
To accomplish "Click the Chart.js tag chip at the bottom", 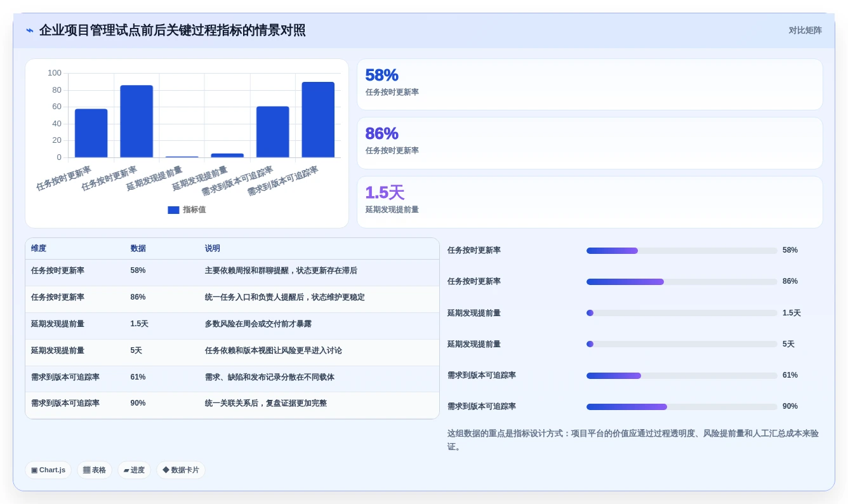I will click(48, 470).
